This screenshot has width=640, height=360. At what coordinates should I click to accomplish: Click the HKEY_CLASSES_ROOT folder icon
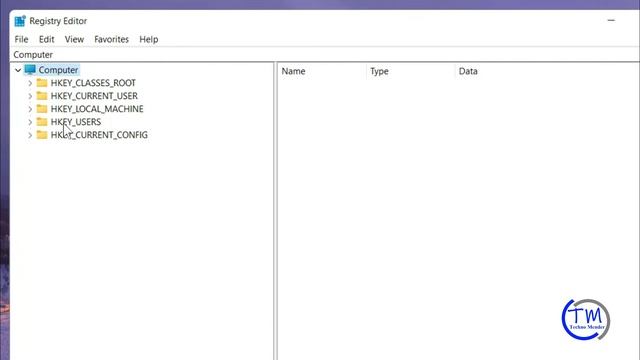(42, 83)
